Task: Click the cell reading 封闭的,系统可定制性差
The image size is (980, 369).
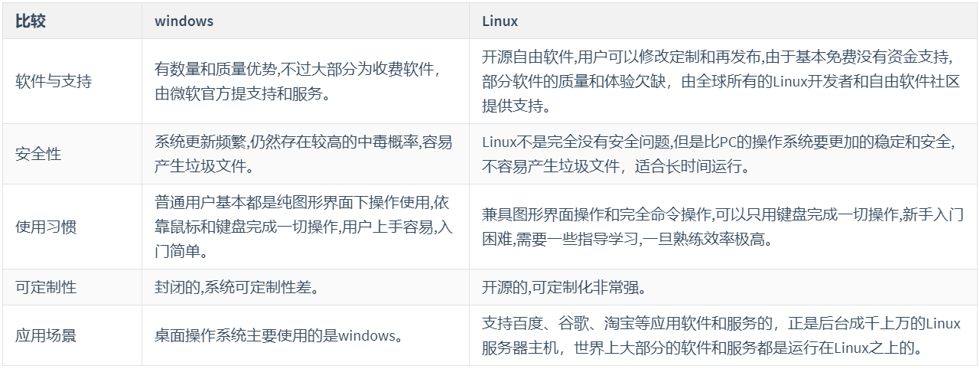Action: tap(236, 287)
